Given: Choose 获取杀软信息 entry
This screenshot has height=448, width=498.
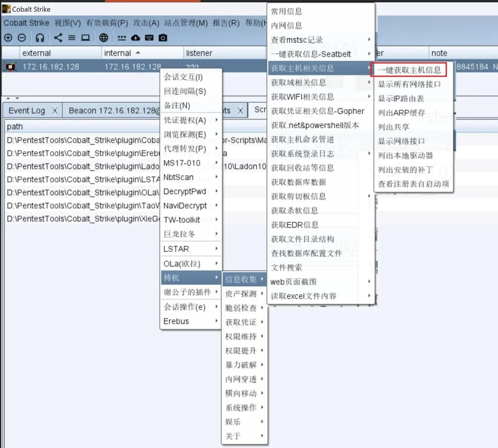Looking at the screenshot, I should (x=321, y=210).
